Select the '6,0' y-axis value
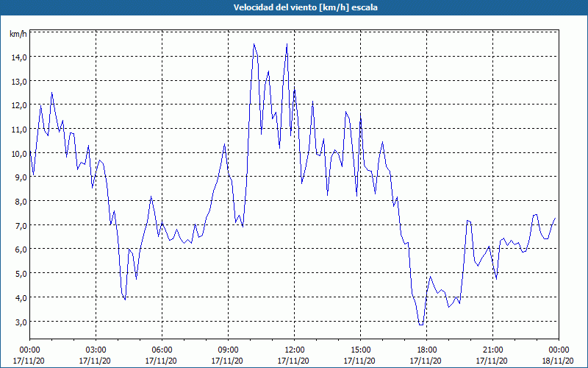 [21, 250]
